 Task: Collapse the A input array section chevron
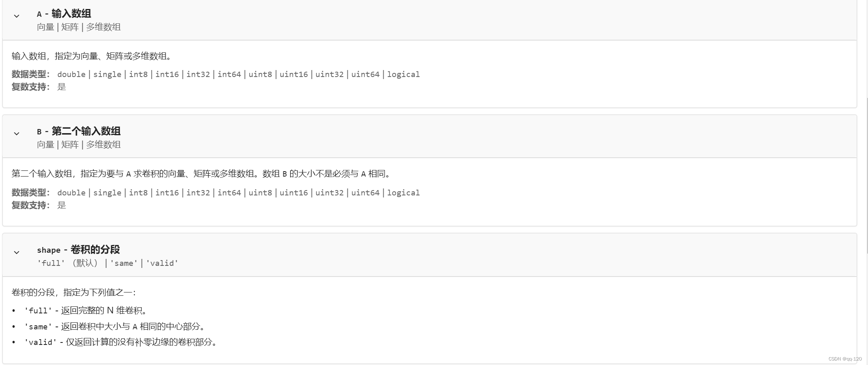(16, 16)
